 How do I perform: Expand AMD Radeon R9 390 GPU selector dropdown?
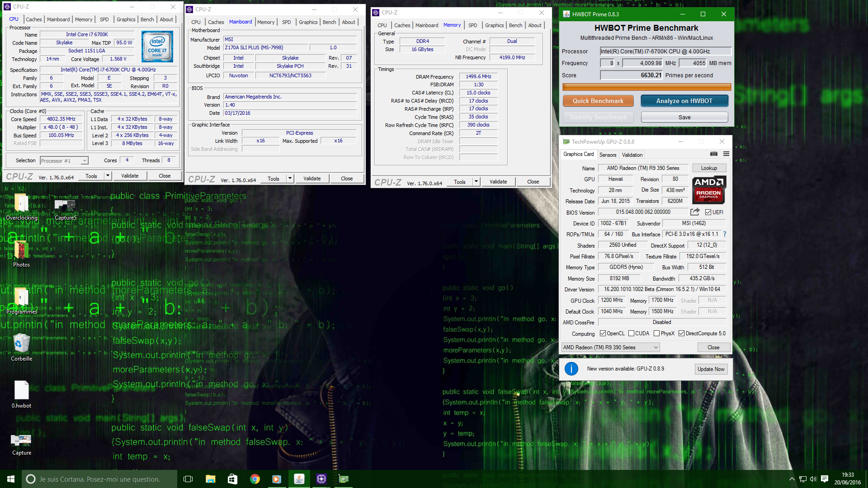[x=656, y=347]
